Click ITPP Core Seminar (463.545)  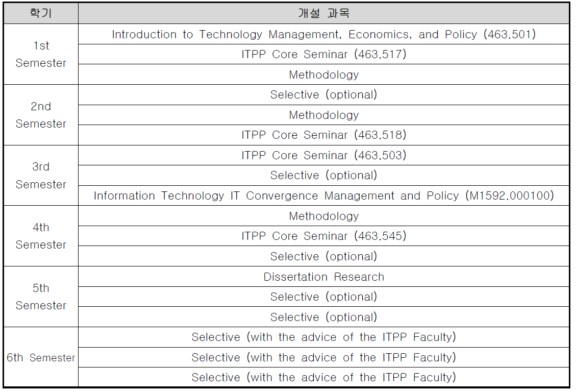(323, 236)
